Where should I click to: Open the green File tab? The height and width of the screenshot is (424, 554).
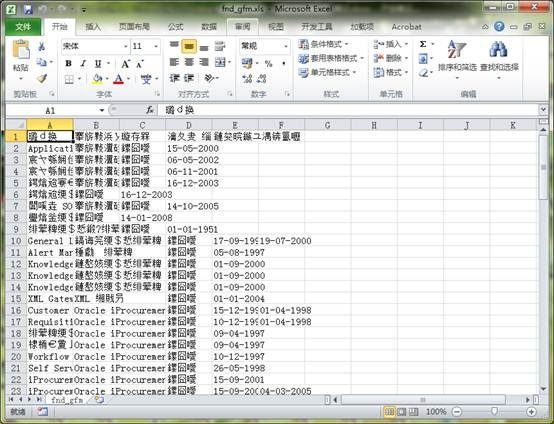pos(23,27)
